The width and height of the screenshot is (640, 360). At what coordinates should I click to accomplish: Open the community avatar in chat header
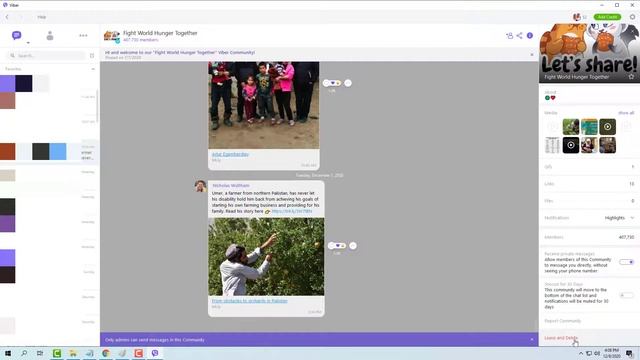[x=111, y=36]
